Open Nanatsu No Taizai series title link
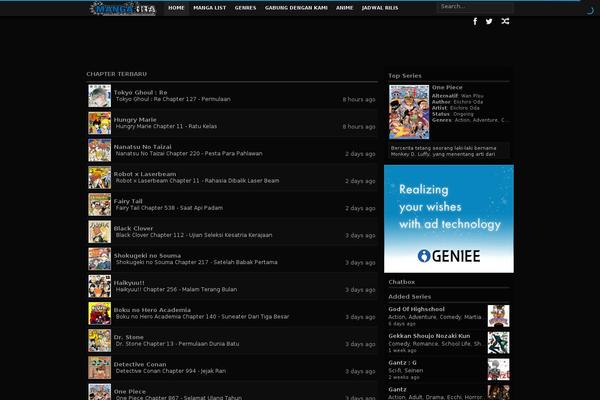Screen dimensions: 600x400 [x=142, y=147]
